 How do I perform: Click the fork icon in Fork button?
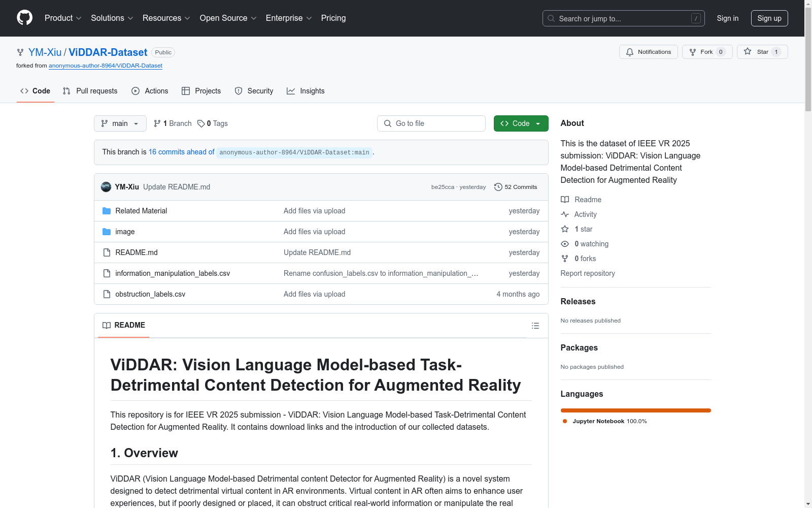pos(693,52)
